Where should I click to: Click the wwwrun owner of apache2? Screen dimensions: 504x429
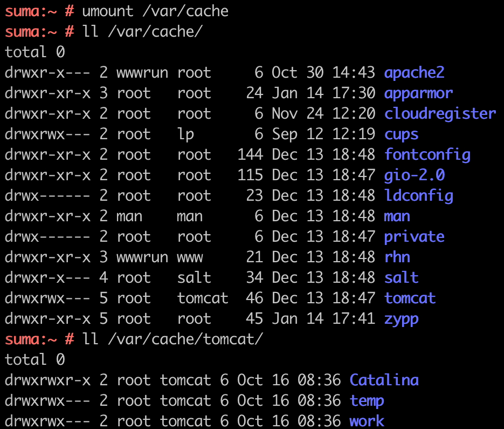(142, 72)
